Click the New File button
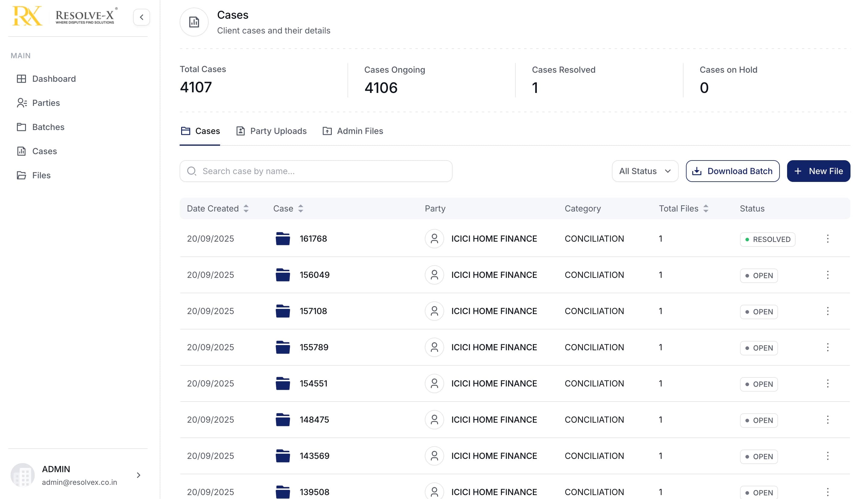The height and width of the screenshot is (499, 868). 818,171
